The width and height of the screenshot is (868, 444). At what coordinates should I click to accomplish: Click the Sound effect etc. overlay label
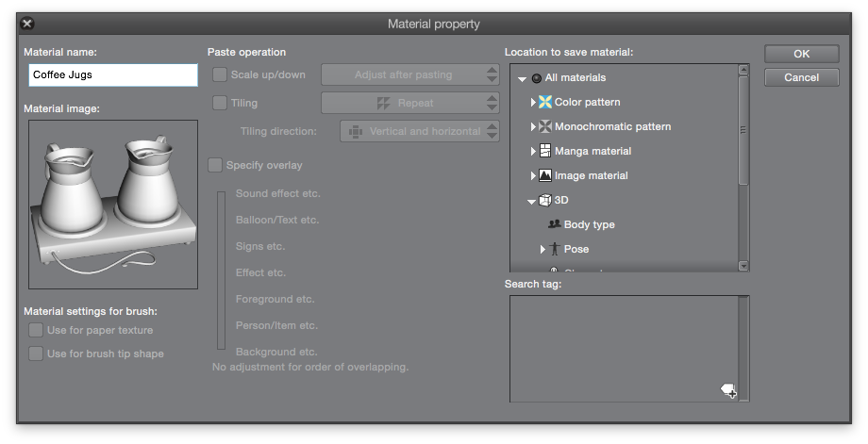(278, 193)
